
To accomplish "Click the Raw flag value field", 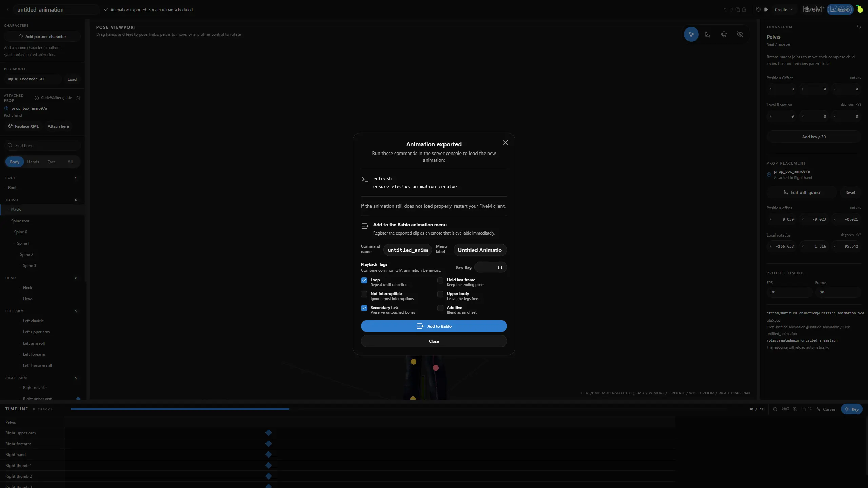I will [x=490, y=267].
